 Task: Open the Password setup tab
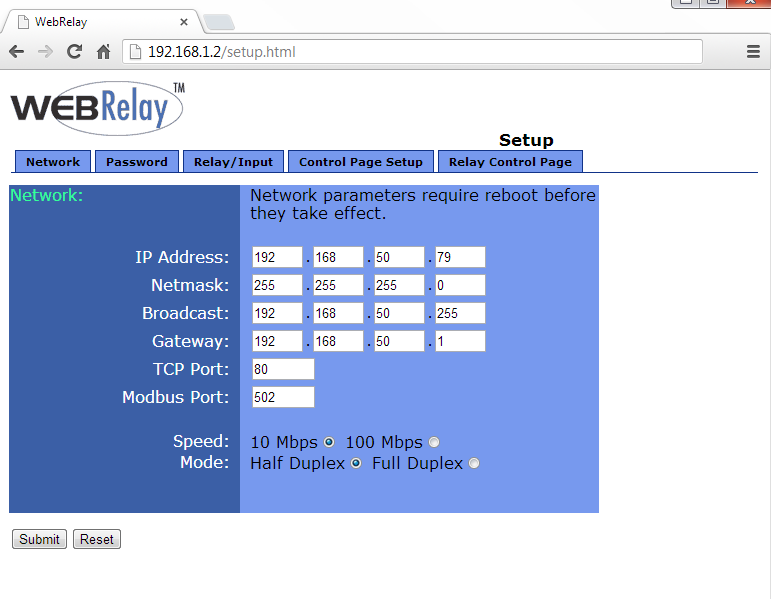[x=137, y=162]
